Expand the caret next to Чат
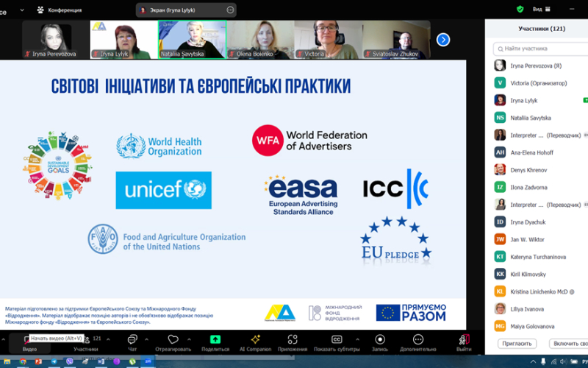This screenshot has height=368, width=588. tap(146, 339)
